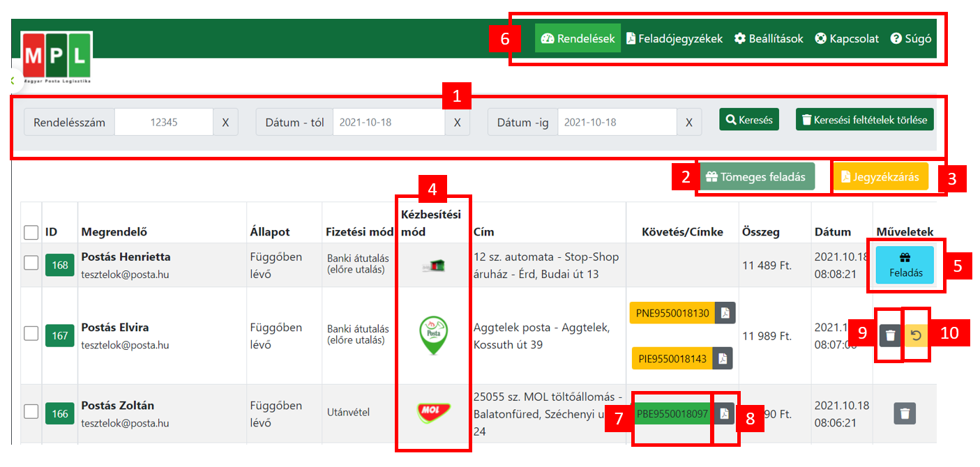Click the Dátum -ig date field
The width and height of the screenshot is (980, 467).
(x=617, y=122)
